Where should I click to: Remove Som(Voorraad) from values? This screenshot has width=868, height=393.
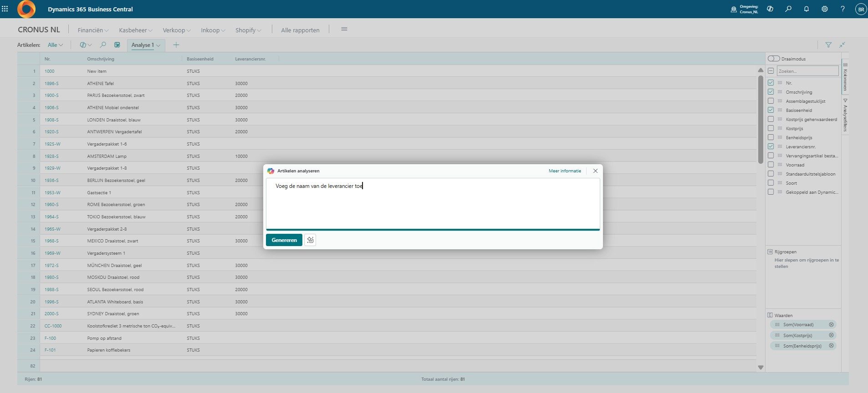pos(831,325)
